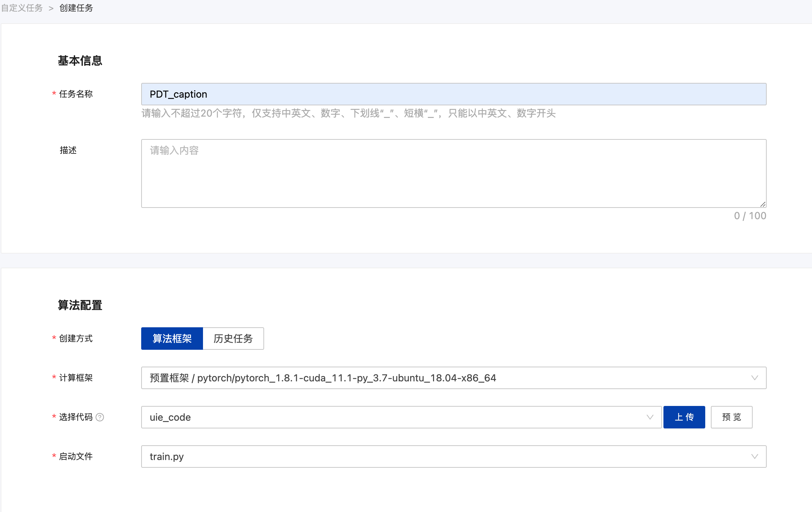Open the 计算框架 dropdown
812x512 pixels.
coord(454,378)
